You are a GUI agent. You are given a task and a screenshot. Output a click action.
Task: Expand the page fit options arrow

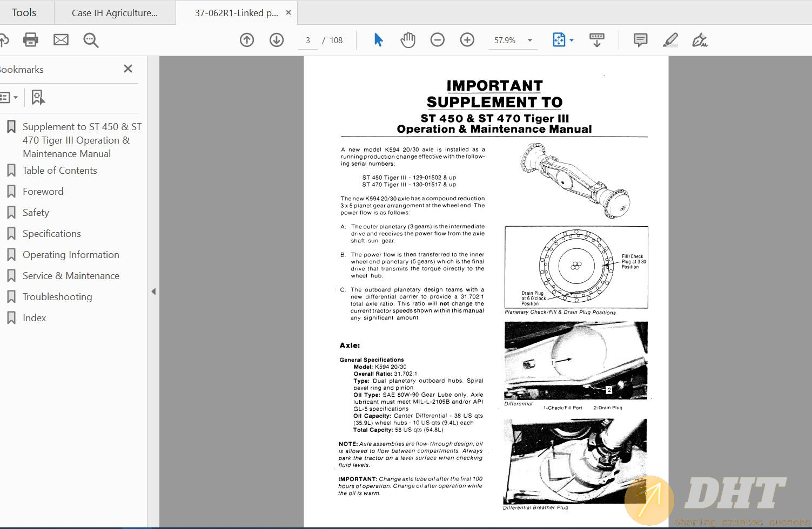572,40
